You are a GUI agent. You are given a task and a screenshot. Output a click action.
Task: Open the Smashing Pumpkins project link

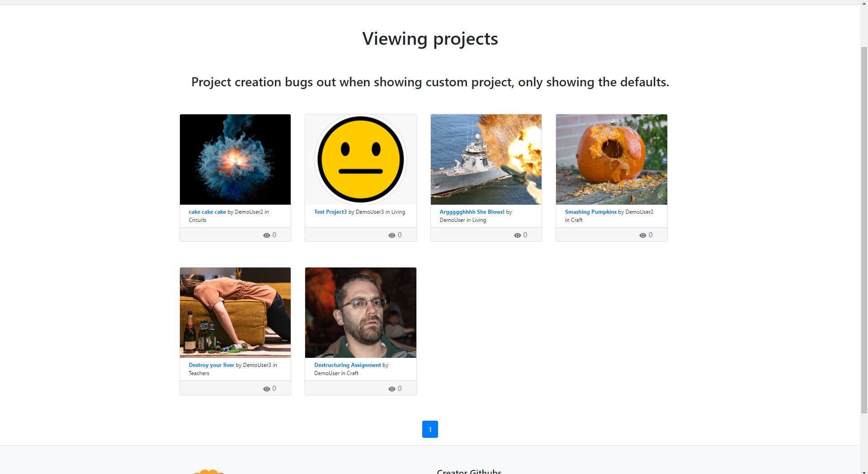click(x=590, y=212)
